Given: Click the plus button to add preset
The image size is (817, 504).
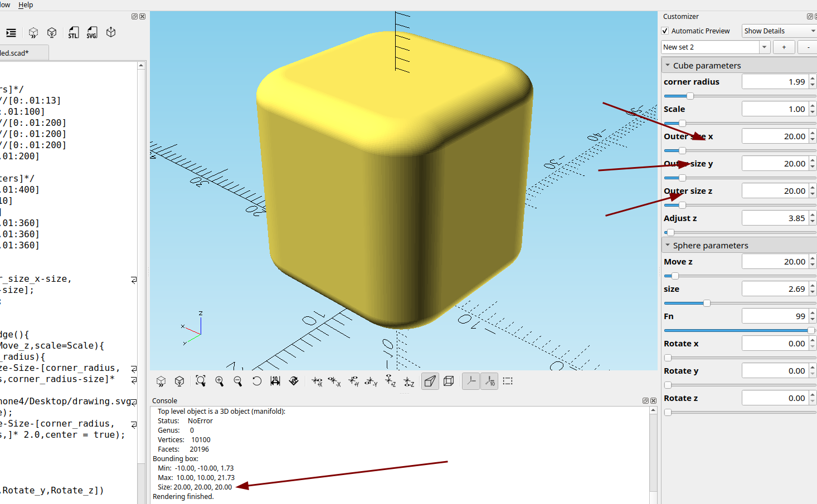Looking at the screenshot, I should point(784,47).
